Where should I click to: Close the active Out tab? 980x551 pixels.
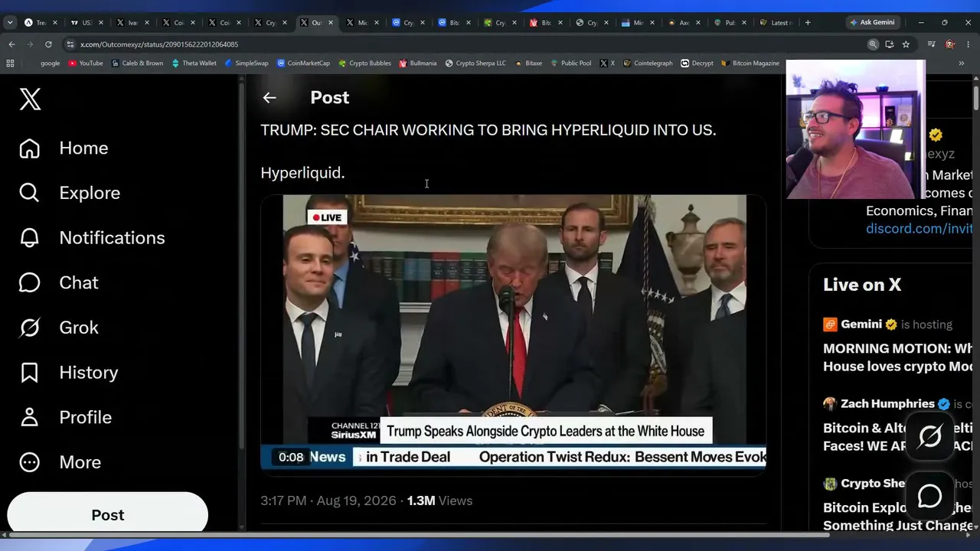[330, 23]
